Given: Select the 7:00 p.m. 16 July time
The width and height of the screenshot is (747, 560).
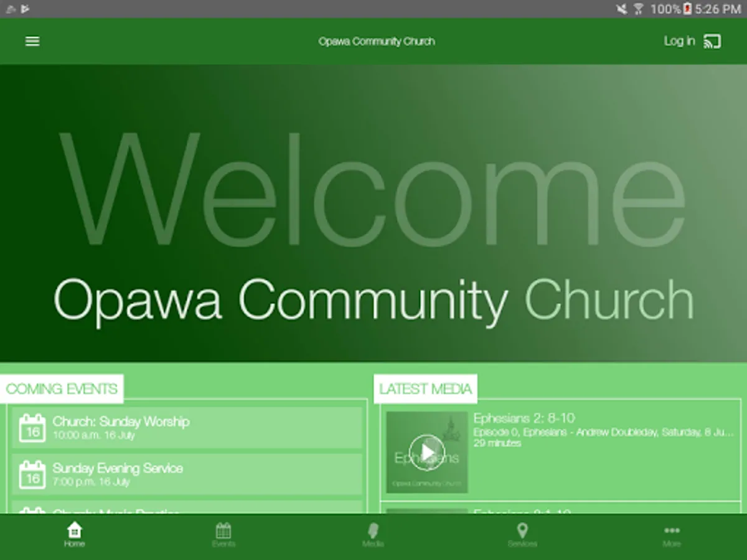Looking at the screenshot, I should tap(91, 482).
